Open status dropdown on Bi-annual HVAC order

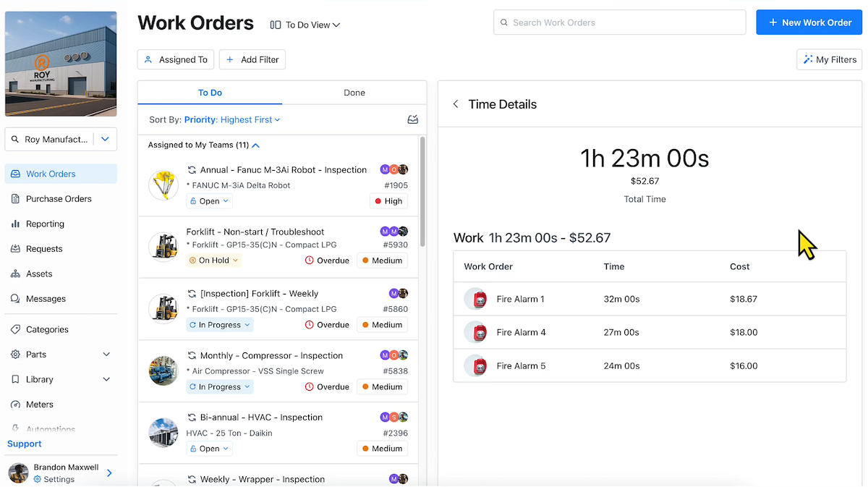(x=209, y=449)
